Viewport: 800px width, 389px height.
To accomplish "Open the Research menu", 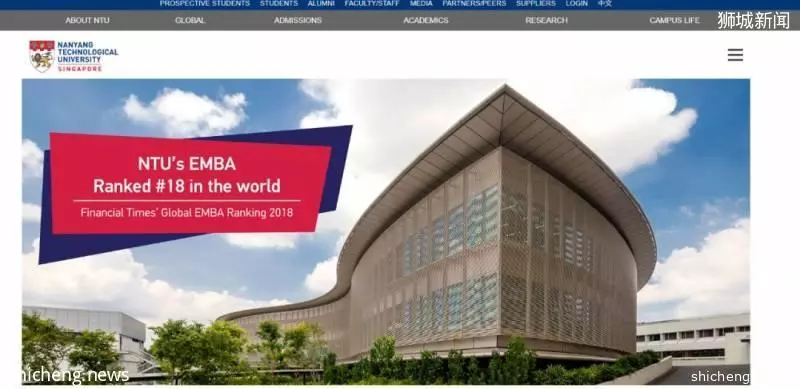I will click(546, 20).
